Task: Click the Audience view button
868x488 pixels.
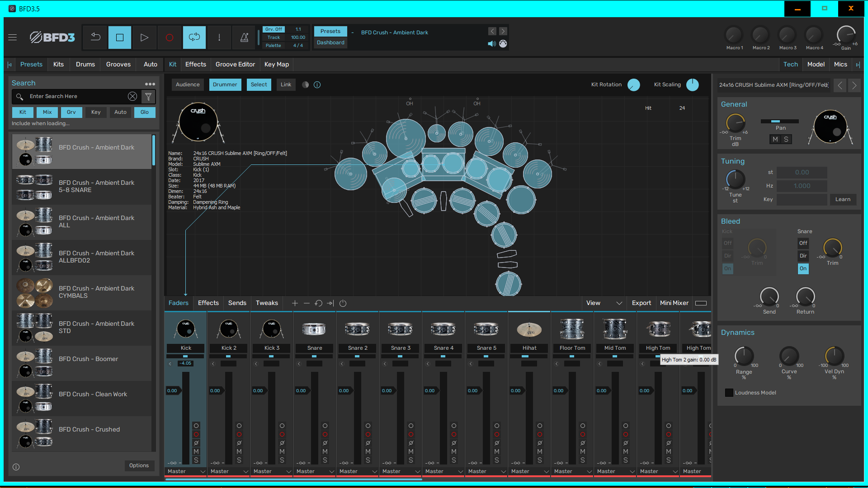Action: click(x=188, y=84)
